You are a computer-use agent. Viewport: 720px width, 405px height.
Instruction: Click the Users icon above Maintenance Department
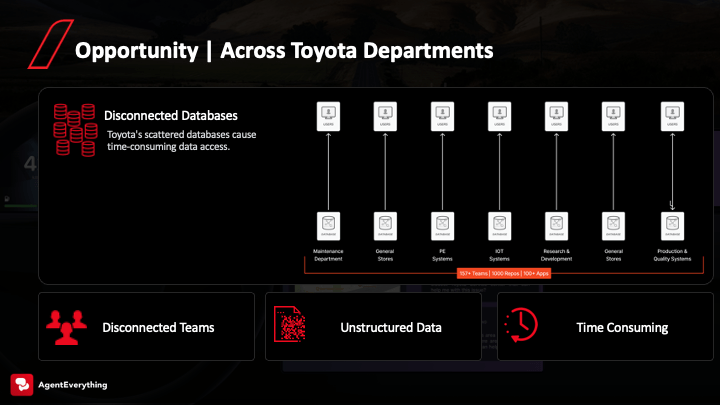coord(328,117)
